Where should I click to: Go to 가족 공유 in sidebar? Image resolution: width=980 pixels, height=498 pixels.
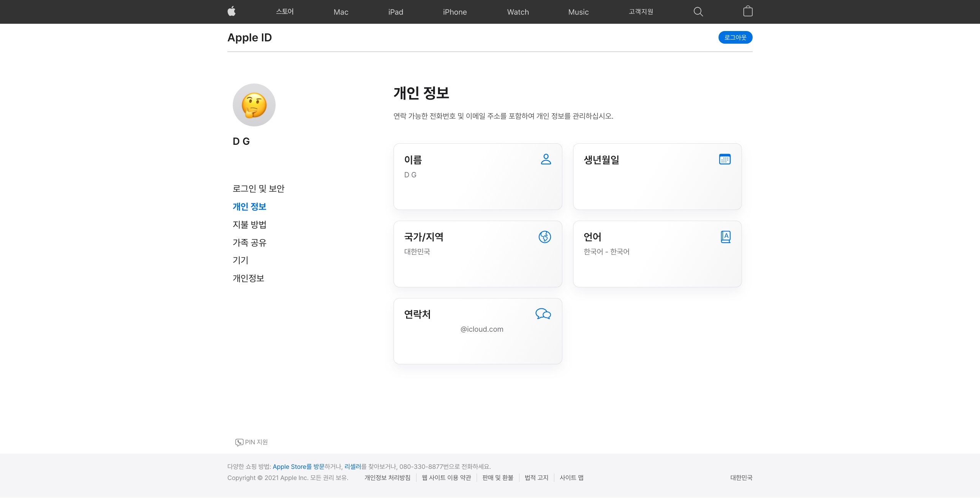(250, 242)
